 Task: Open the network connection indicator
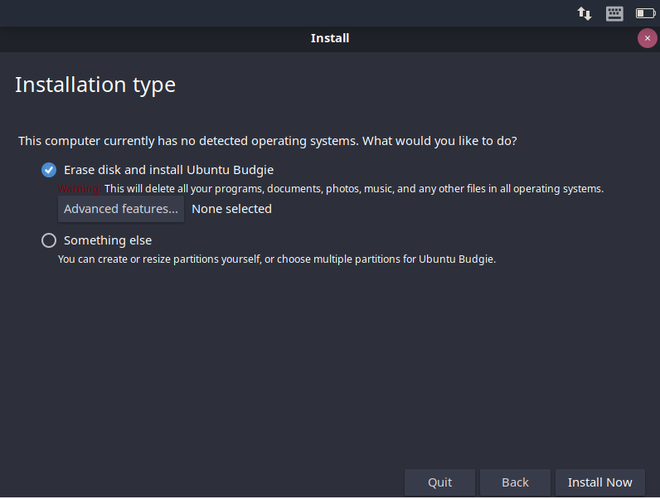(585, 13)
